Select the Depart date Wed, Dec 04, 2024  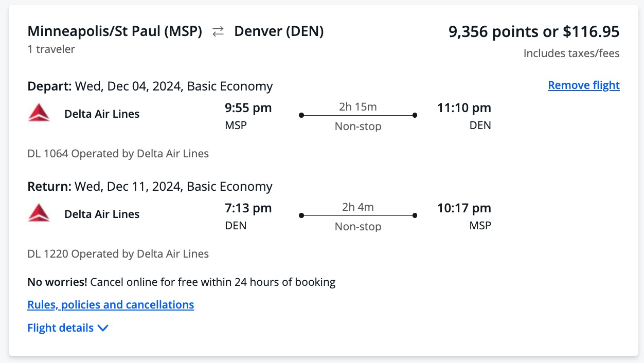point(129,86)
